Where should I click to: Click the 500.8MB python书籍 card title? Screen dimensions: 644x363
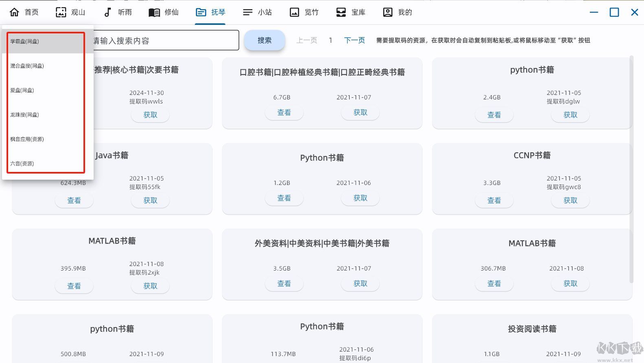pyautogui.click(x=112, y=329)
